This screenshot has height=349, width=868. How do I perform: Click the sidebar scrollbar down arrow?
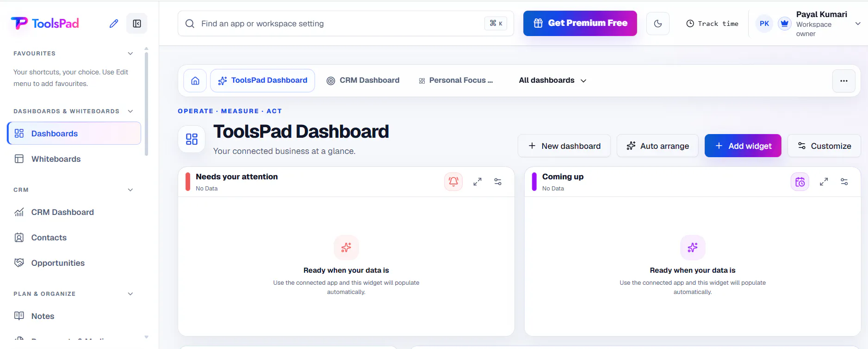[146, 337]
